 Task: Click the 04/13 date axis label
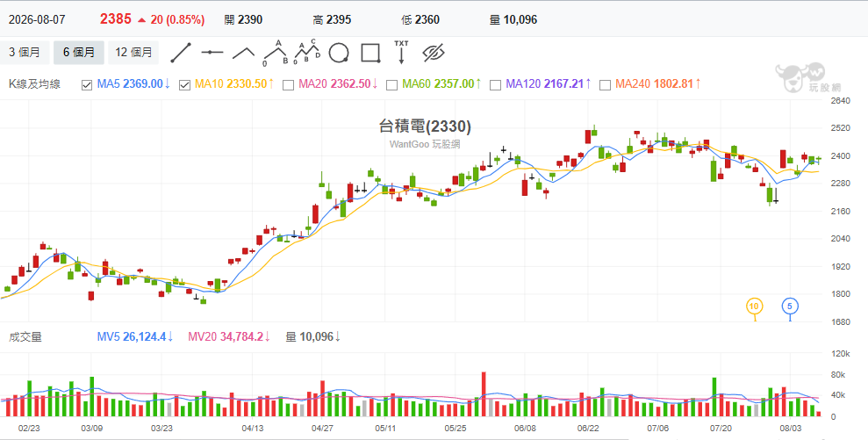tap(253, 429)
